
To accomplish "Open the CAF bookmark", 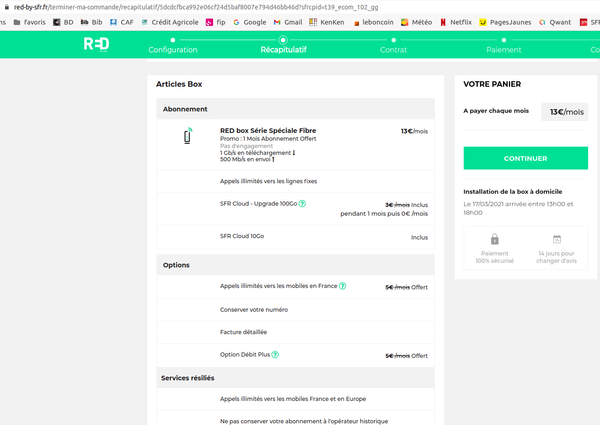I will click(122, 22).
